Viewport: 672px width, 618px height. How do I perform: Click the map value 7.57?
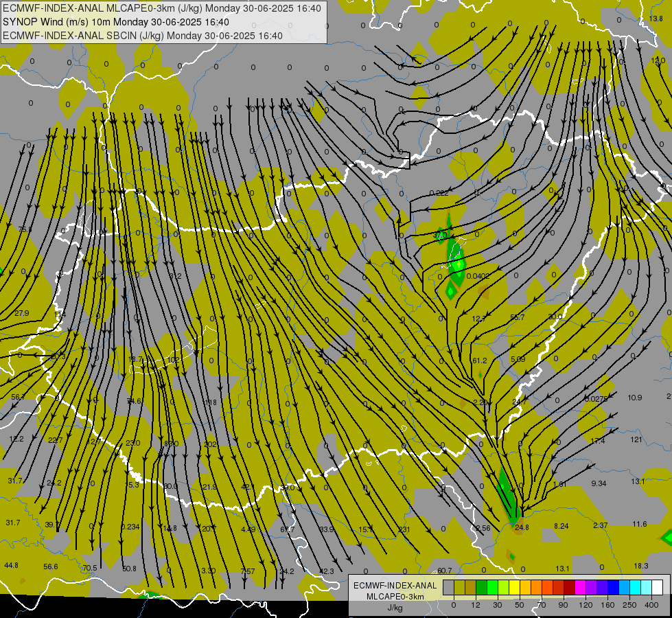248,571
